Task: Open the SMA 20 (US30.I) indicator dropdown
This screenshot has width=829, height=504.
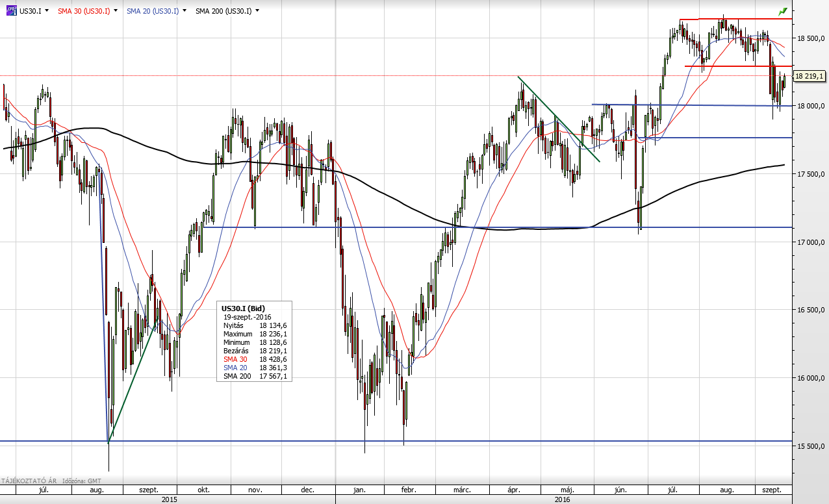Action: [184, 11]
